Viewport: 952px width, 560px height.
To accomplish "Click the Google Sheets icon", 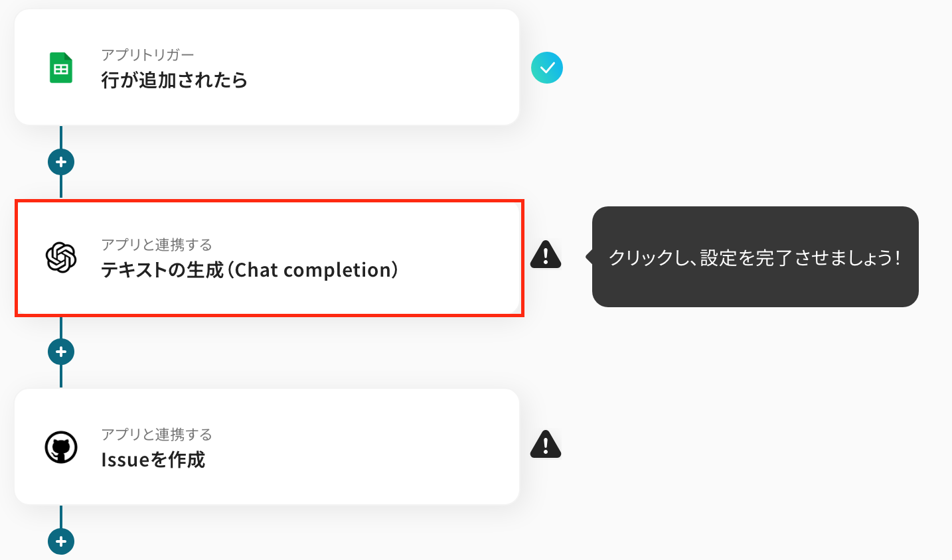I will click(x=61, y=68).
